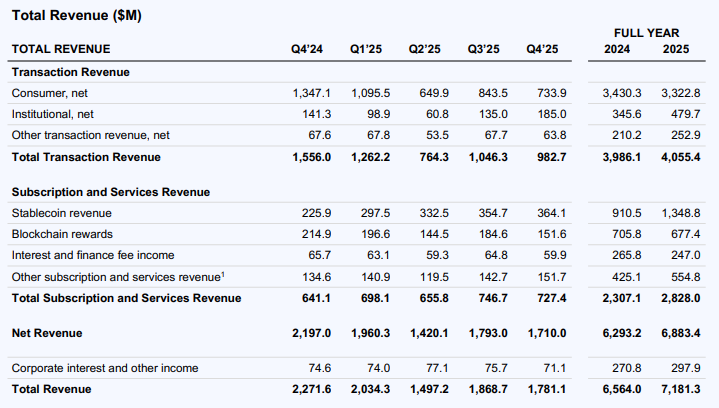
Task: Click the Institutional value 141.3
Action: [x=316, y=114]
